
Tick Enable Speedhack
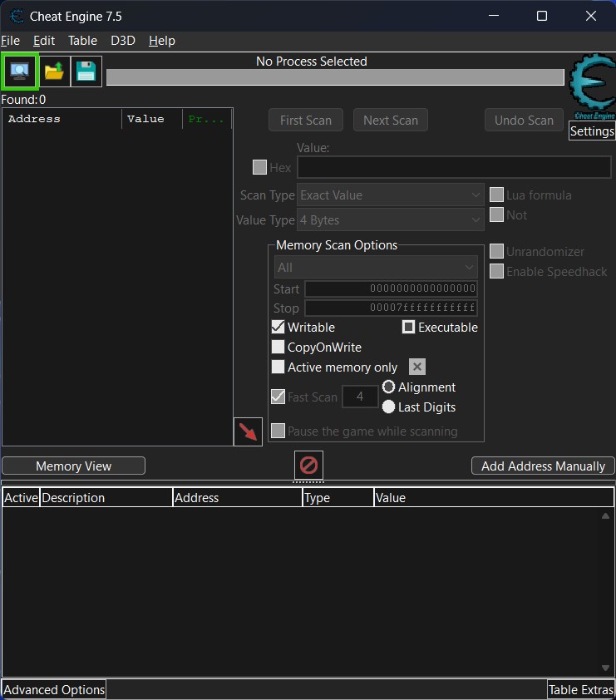(x=496, y=271)
